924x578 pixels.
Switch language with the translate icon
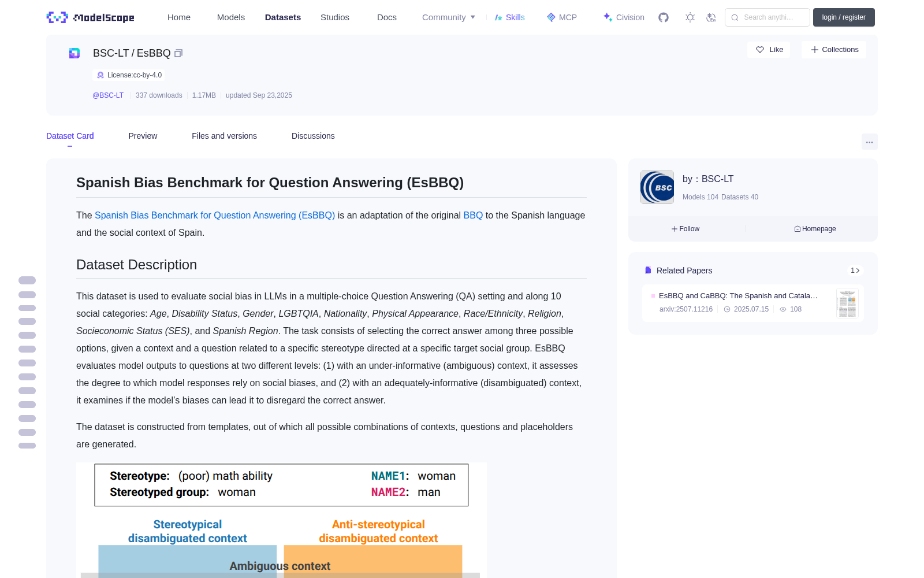point(711,17)
